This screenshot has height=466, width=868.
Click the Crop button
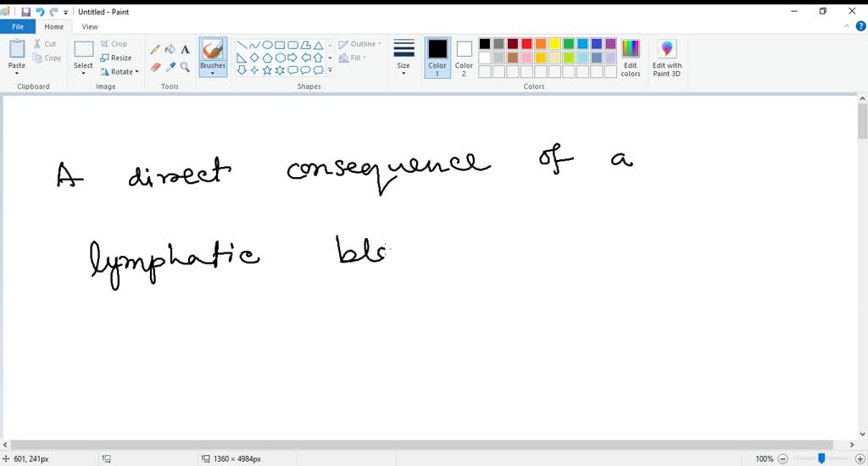tap(114, 44)
